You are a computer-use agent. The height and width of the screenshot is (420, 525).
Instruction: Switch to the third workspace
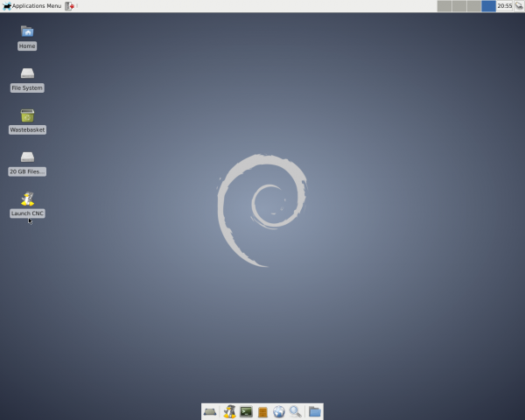point(473,6)
